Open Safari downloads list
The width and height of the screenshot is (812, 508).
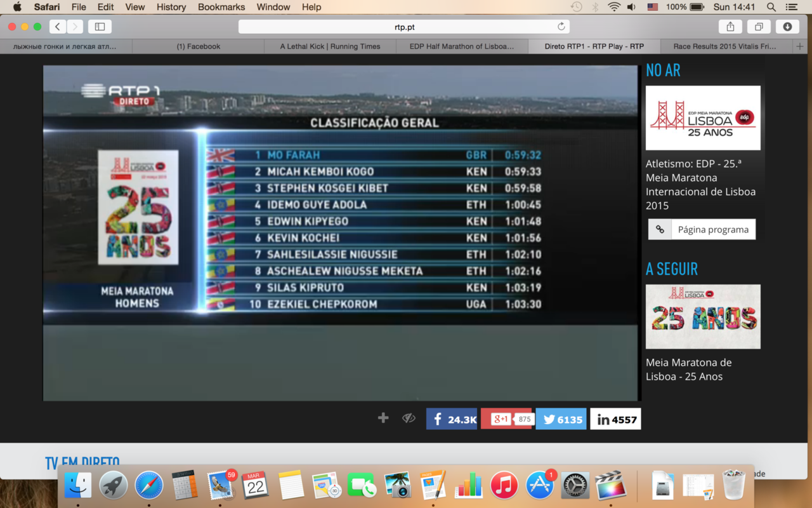pyautogui.click(x=787, y=27)
